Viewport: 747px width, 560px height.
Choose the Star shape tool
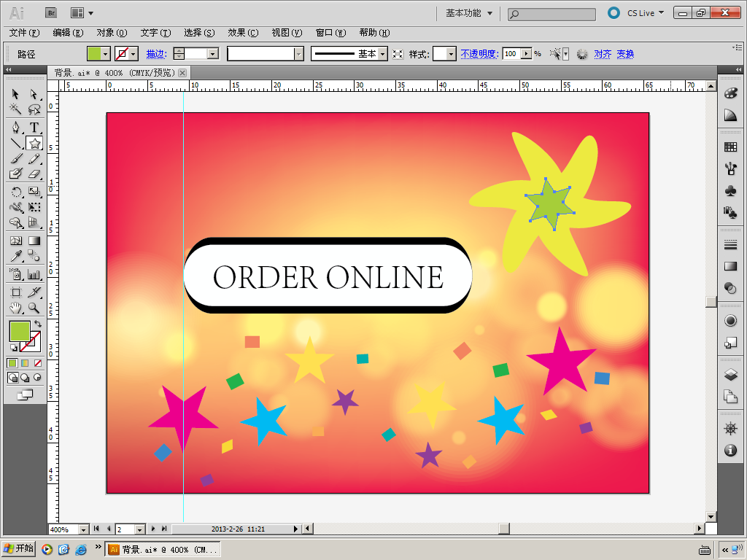pos(34,144)
